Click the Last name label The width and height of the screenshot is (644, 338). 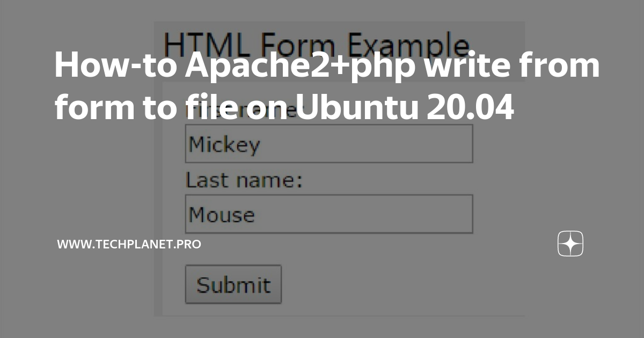(244, 180)
